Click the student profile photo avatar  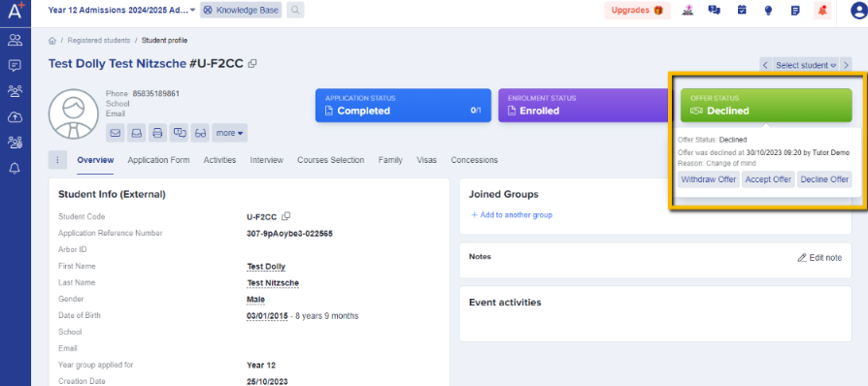point(74,113)
